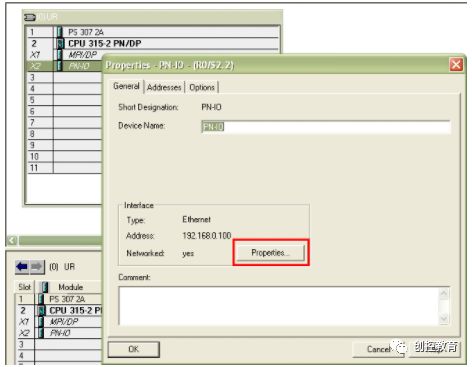Click the Comment box scroll down arrow
Viewport: 472px width, 367px height.
coord(444,319)
